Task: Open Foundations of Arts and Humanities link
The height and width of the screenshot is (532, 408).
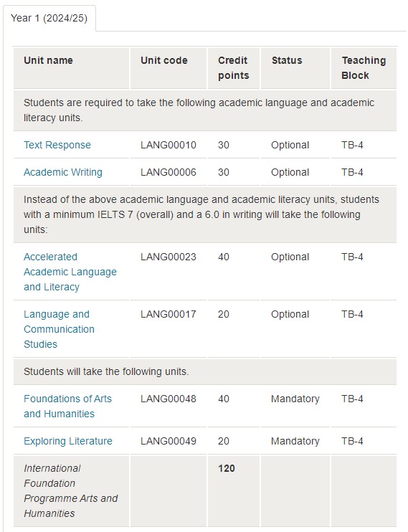Action: click(x=67, y=406)
